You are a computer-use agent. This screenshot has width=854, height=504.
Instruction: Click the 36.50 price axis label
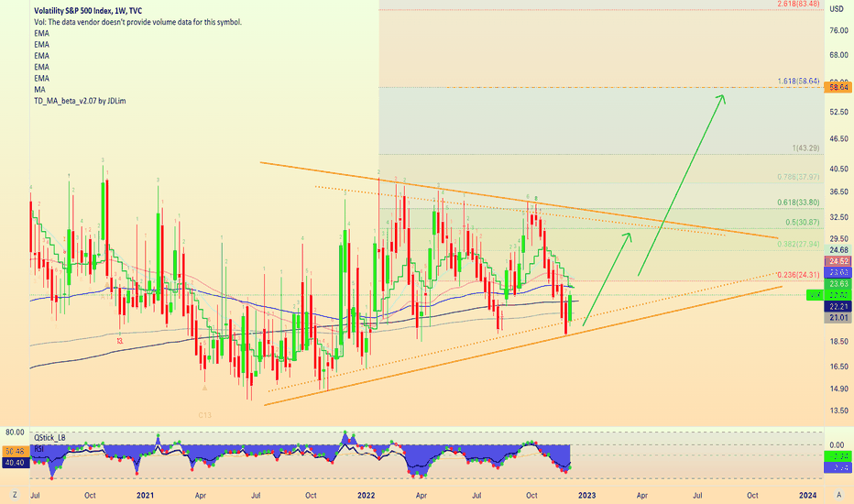tap(838, 192)
